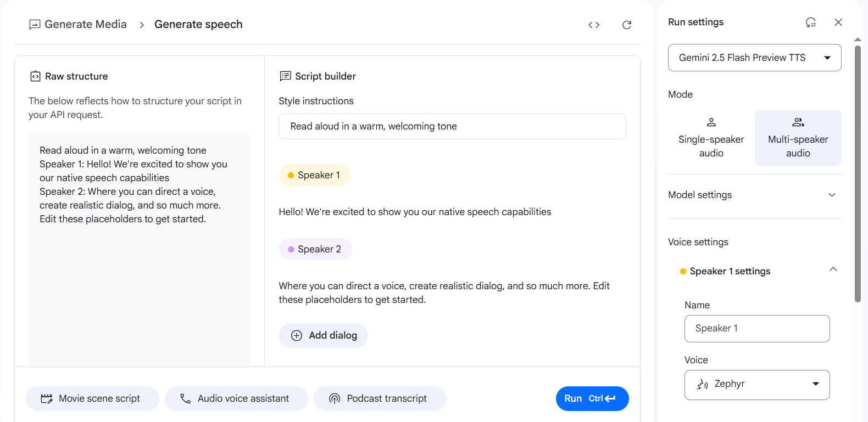The height and width of the screenshot is (422, 868).
Task: Select Multi-speaker audio mode
Action: (x=798, y=138)
